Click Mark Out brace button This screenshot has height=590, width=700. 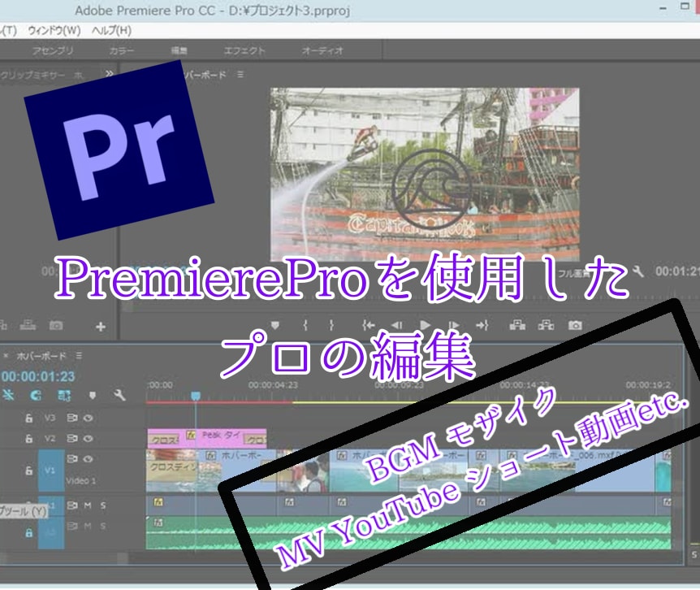tap(331, 325)
